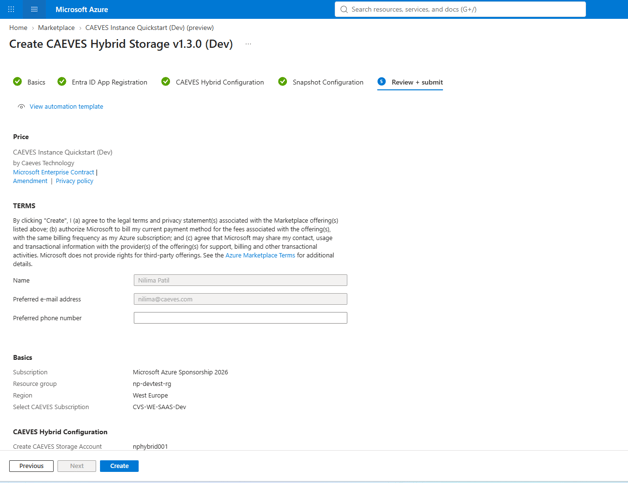Click the Name field showing Nilima Patil
This screenshot has width=628, height=483.
tap(240, 280)
